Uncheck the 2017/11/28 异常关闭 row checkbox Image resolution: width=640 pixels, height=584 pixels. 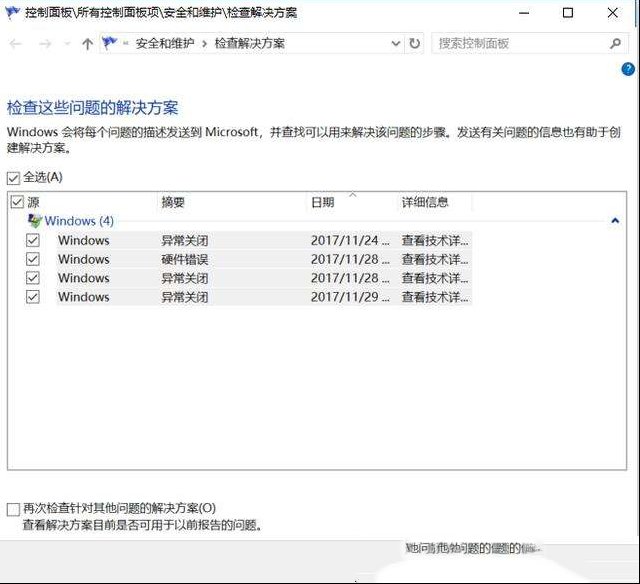33,278
